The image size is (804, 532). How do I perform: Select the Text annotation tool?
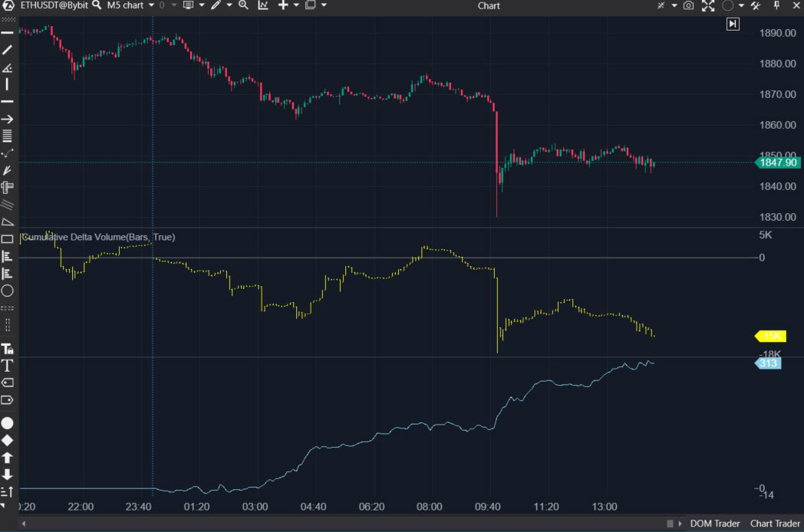(8, 366)
